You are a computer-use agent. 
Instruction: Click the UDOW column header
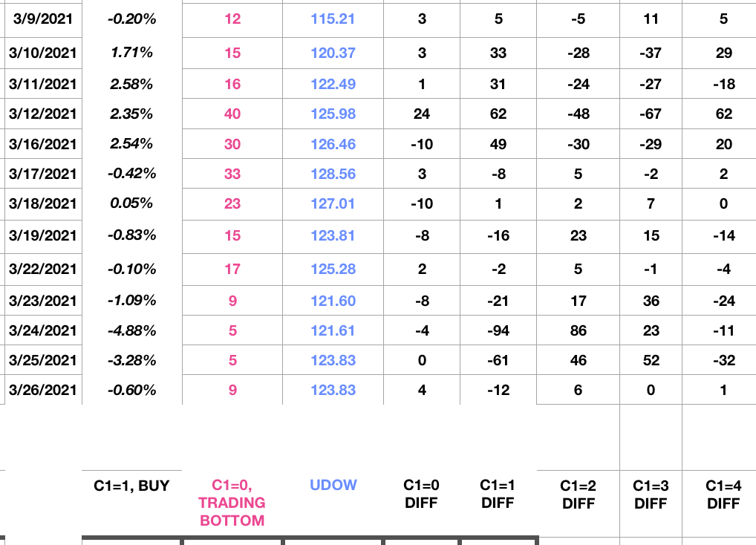point(333,485)
